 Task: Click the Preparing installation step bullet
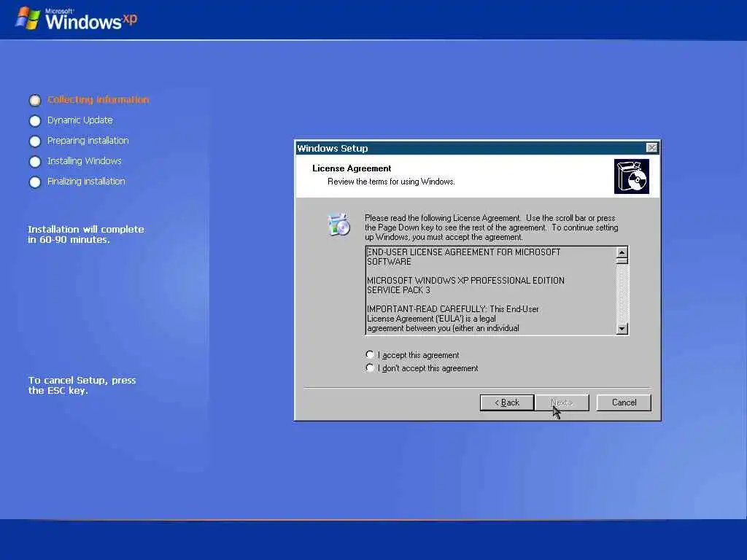pyautogui.click(x=35, y=141)
